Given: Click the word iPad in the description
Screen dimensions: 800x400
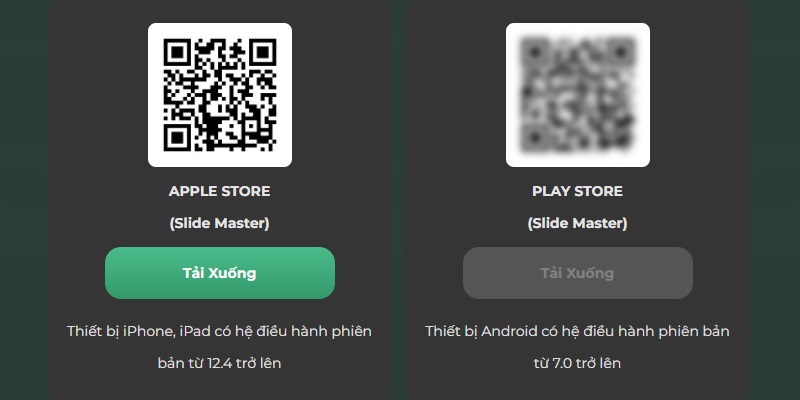Looking at the screenshot, I should coord(197,332).
